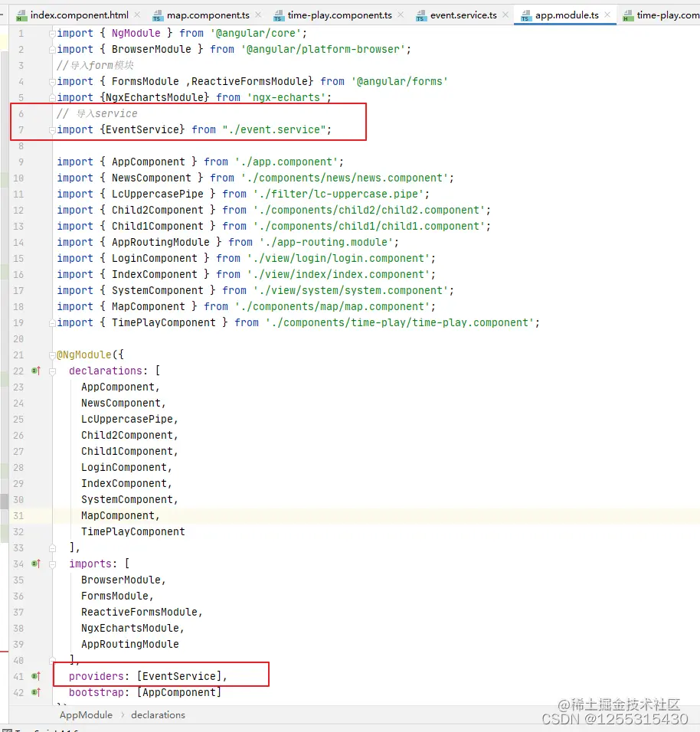700x732 pixels.
Task: Switch to the index.component.html tab
Action: point(80,15)
